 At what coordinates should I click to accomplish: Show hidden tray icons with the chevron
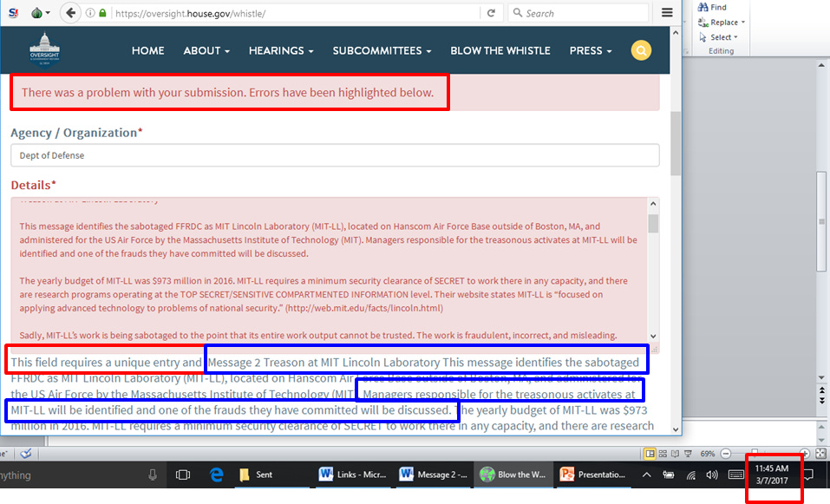[647, 475]
